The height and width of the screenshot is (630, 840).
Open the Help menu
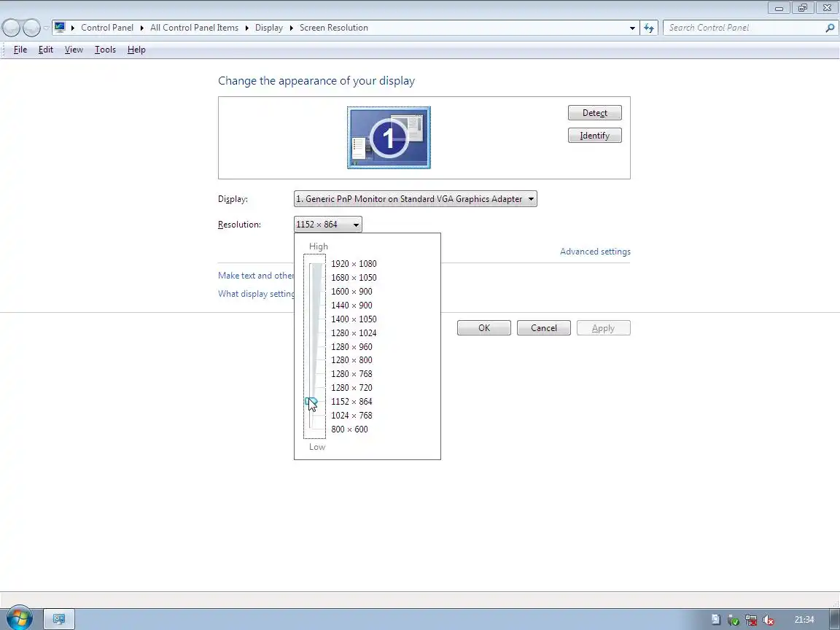click(136, 50)
